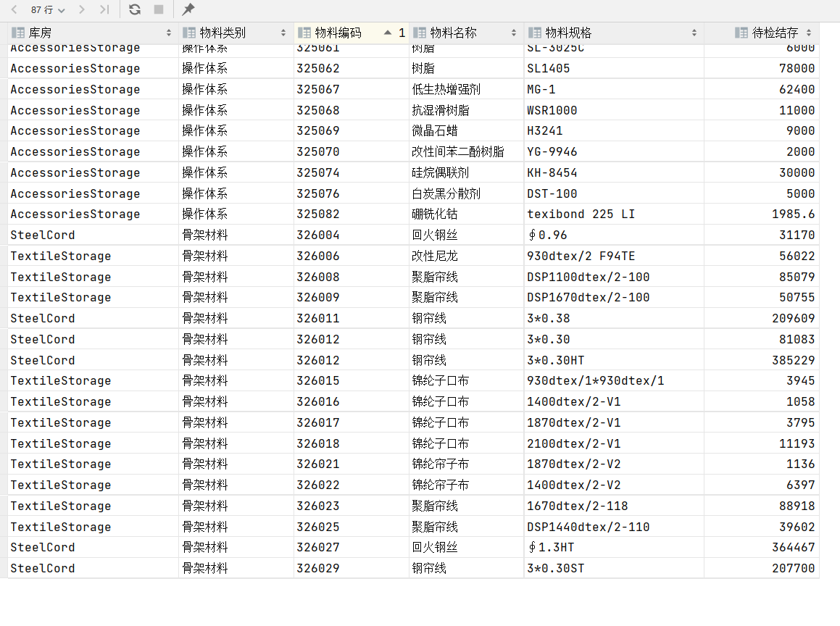Go to previous page arrow
This screenshot has width=840, height=626.
coord(14,9)
